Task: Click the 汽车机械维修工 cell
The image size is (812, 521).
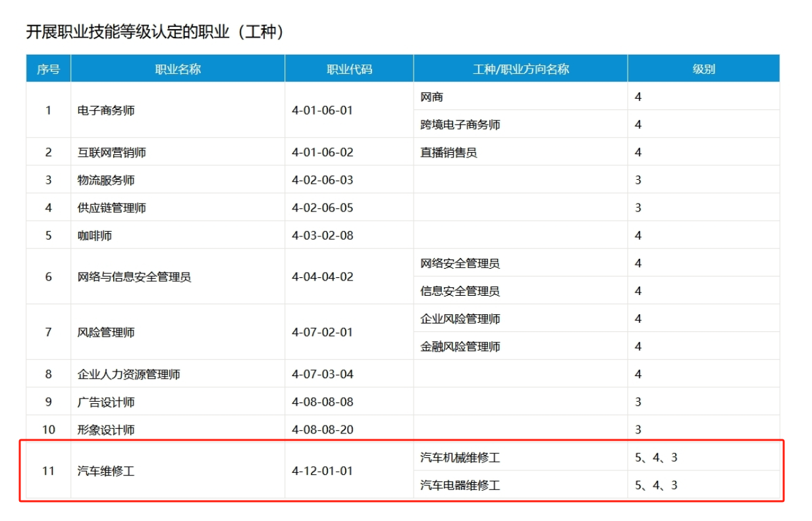Action: 460,458
